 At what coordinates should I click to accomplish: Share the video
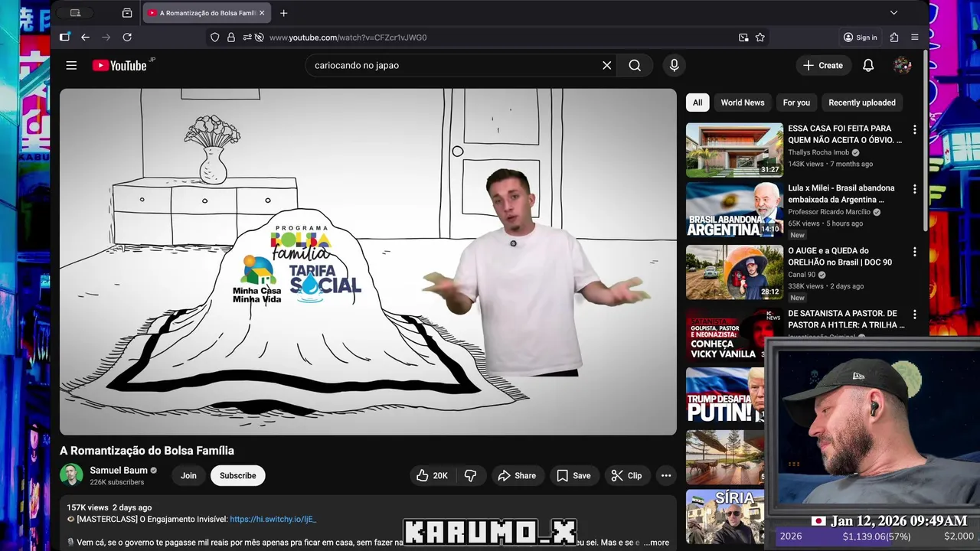click(x=518, y=475)
